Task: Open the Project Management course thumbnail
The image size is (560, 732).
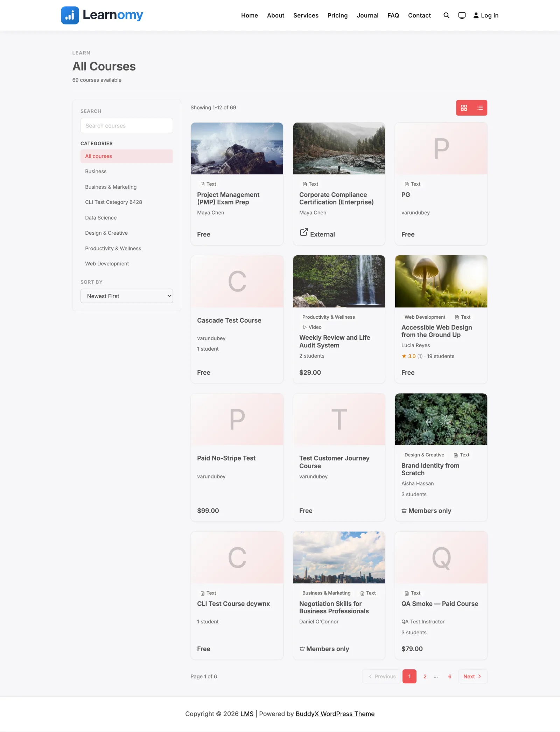Action: (x=237, y=148)
